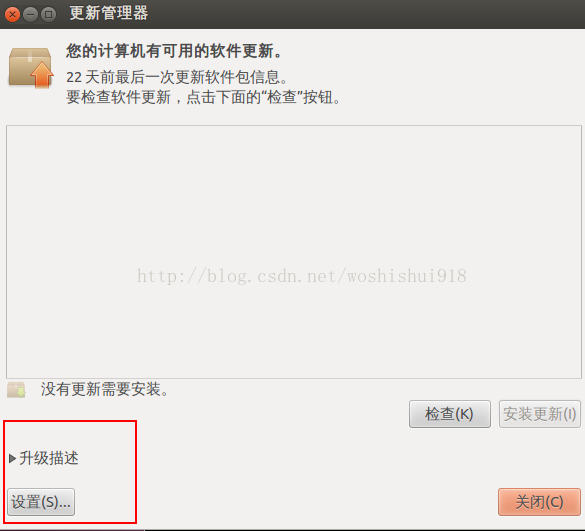This screenshot has height=531, width=585.
Task: Click the orange 关闭(C) button
Action: [539, 502]
